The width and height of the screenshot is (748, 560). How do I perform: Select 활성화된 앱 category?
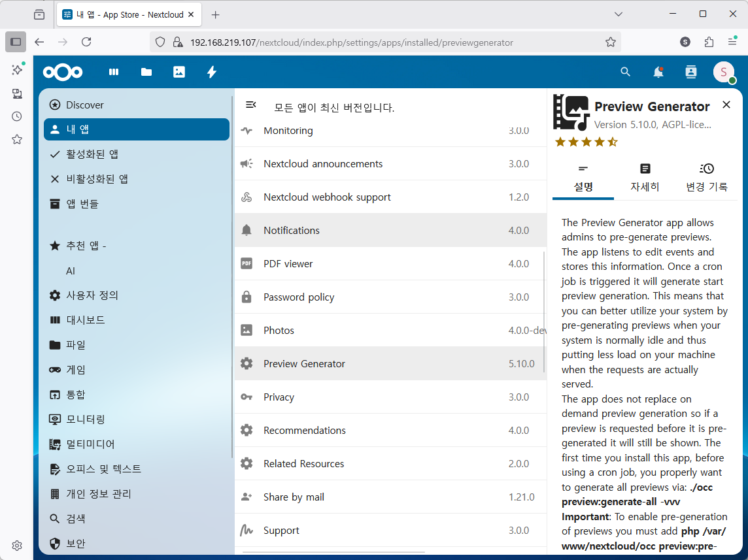[137, 154]
